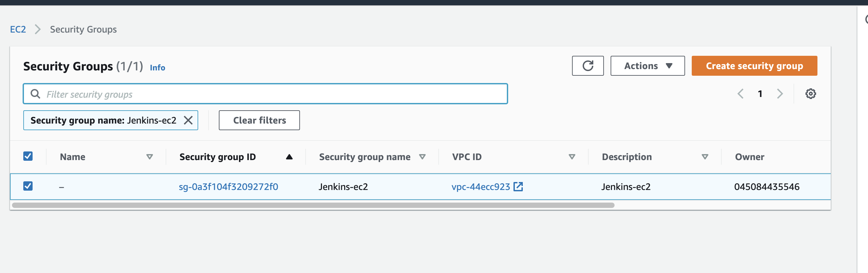868x273 pixels.
Task: Open security group sg-0a3f104f3209272f0 link
Action: click(228, 187)
